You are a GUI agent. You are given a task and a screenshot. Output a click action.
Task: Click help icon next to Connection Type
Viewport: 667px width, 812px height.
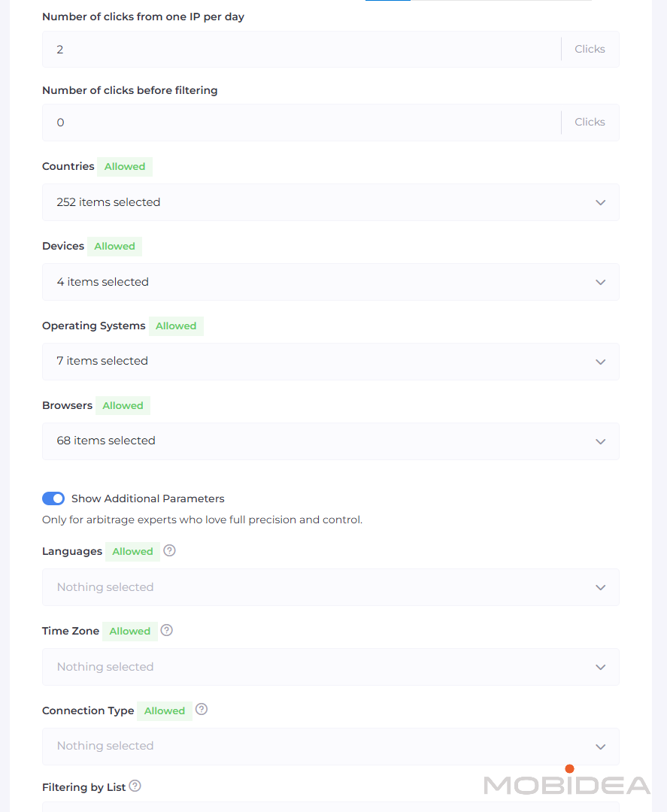[202, 710]
